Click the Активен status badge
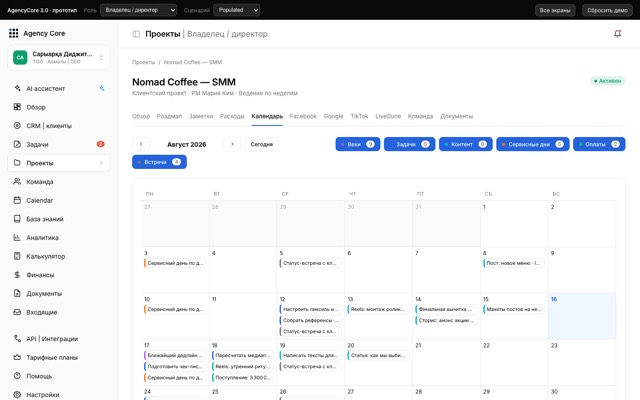This screenshot has height=400, width=640. click(607, 81)
